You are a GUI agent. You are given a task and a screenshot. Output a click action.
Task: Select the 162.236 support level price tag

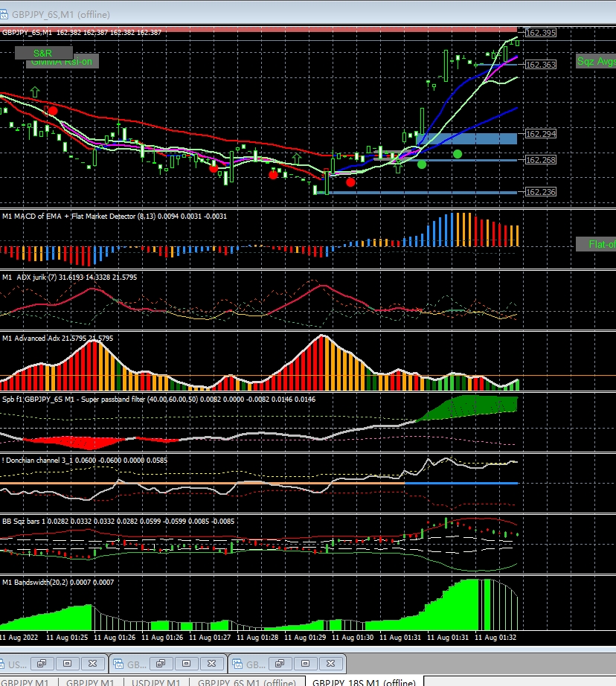[540, 192]
